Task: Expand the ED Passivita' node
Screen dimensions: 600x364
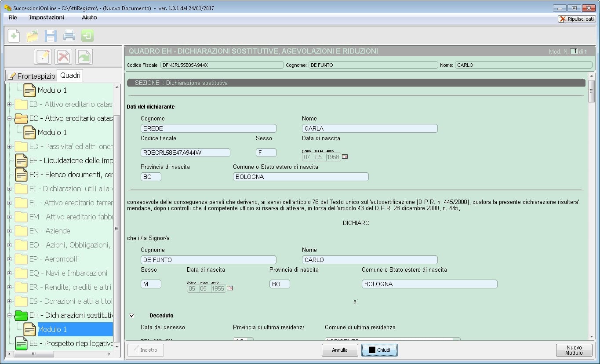Action: coord(10,147)
